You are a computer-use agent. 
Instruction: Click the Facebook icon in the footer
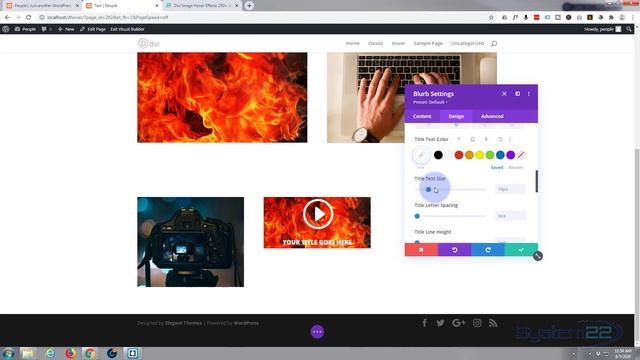click(424, 323)
